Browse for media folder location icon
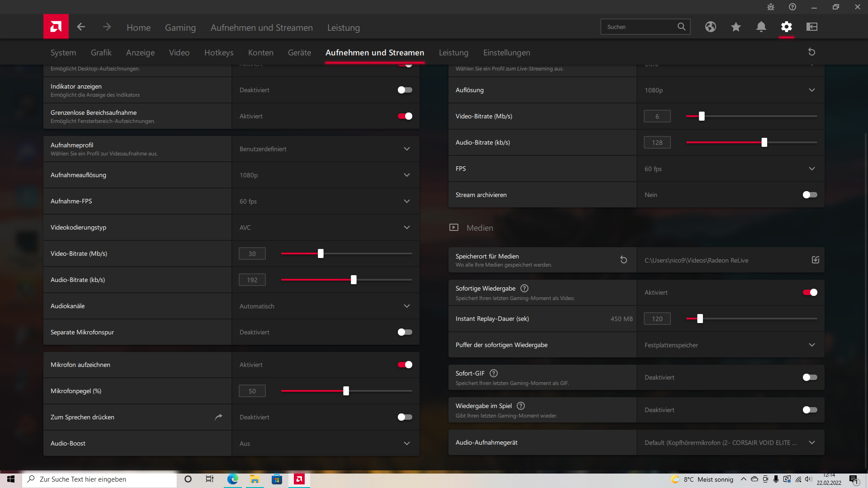Screen dimensions: 868x488 816,260
